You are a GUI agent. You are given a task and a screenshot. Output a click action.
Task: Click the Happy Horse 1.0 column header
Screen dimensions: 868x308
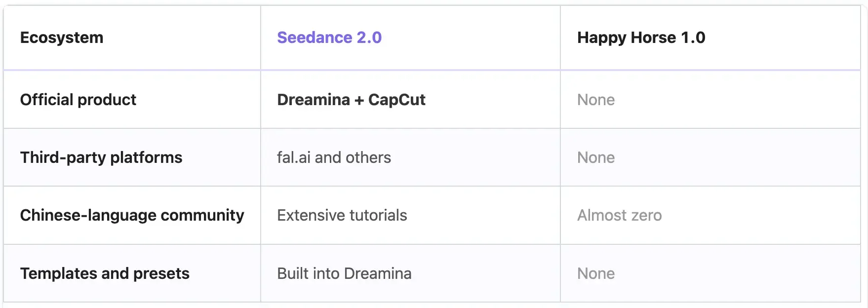coord(641,38)
